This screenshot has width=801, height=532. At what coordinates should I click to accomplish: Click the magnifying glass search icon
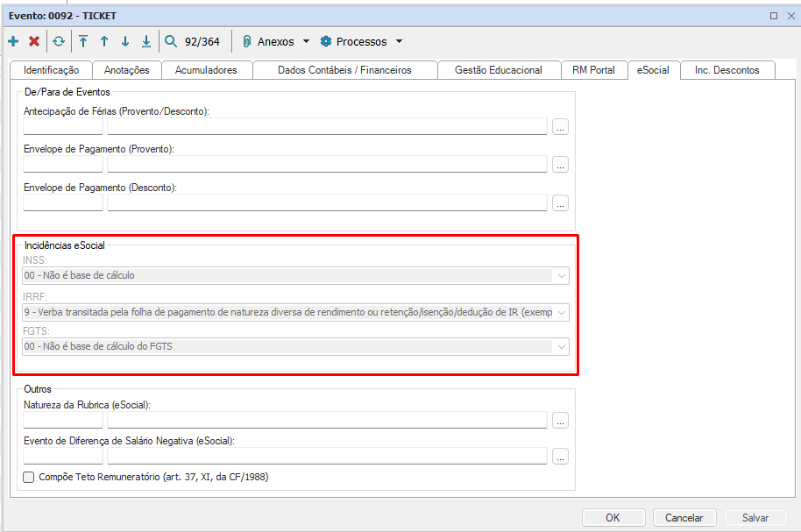[171, 41]
